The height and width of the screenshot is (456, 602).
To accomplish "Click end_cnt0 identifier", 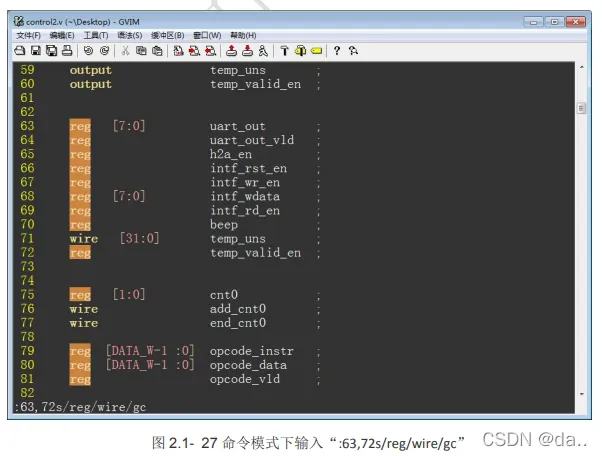I will coord(238,323).
